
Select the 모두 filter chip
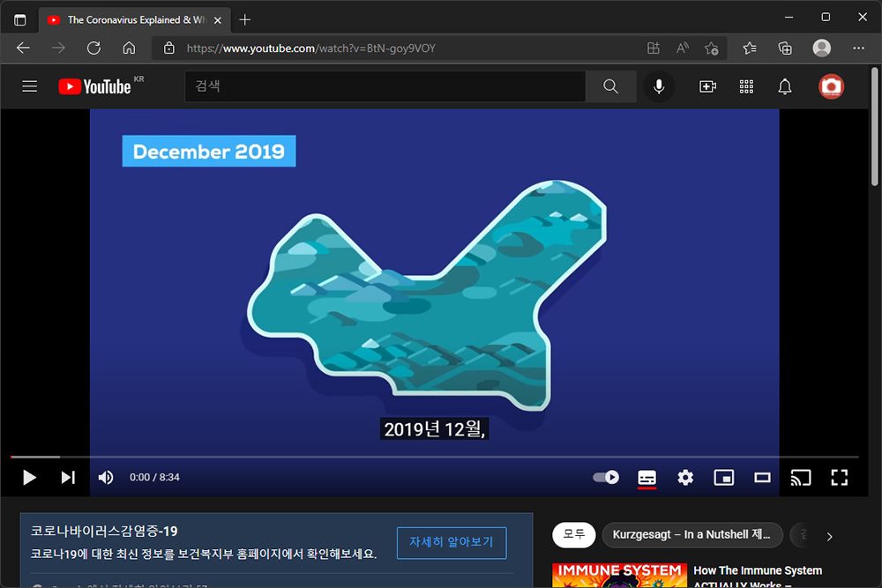pyautogui.click(x=574, y=534)
